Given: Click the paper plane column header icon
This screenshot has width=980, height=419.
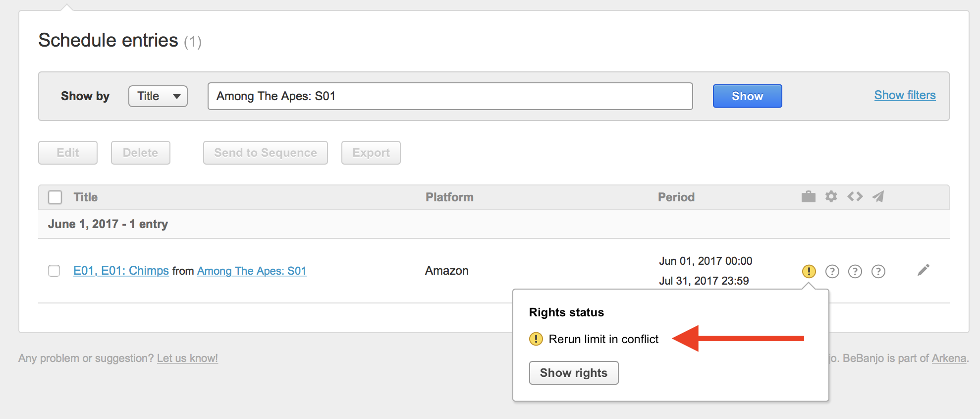Looking at the screenshot, I should (878, 197).
